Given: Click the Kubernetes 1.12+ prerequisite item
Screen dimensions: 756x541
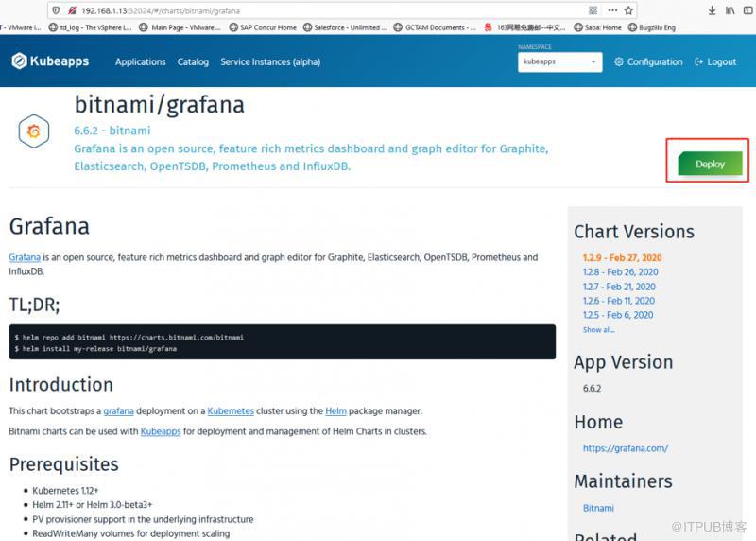Looking at the screenshot, I should (x=65, y=491).
